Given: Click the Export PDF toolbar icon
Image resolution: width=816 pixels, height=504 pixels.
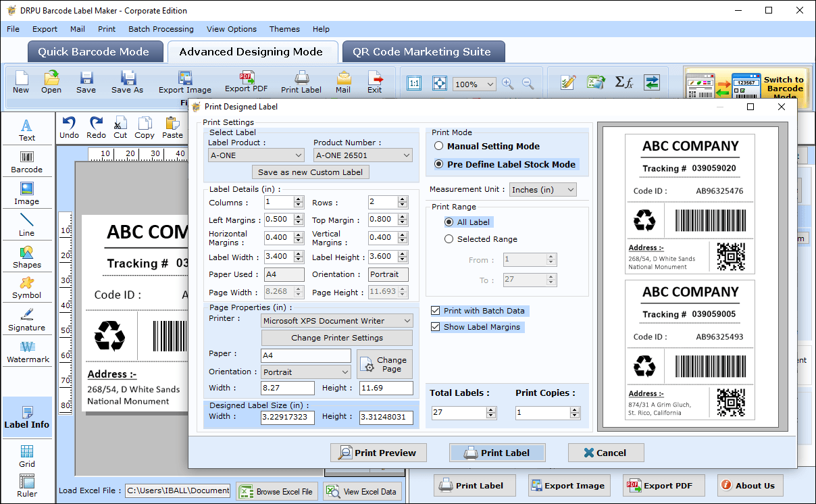Looking at the screenshot, I should pos(247,82).
